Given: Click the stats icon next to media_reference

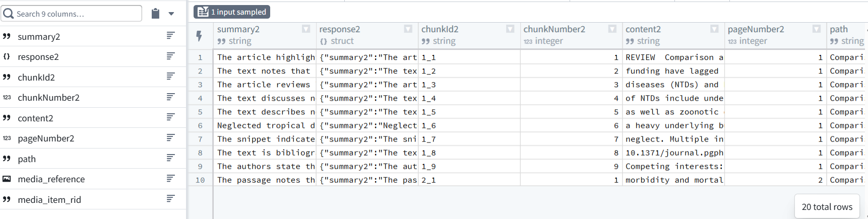Looking at the screenshot, I should point(171,178).
